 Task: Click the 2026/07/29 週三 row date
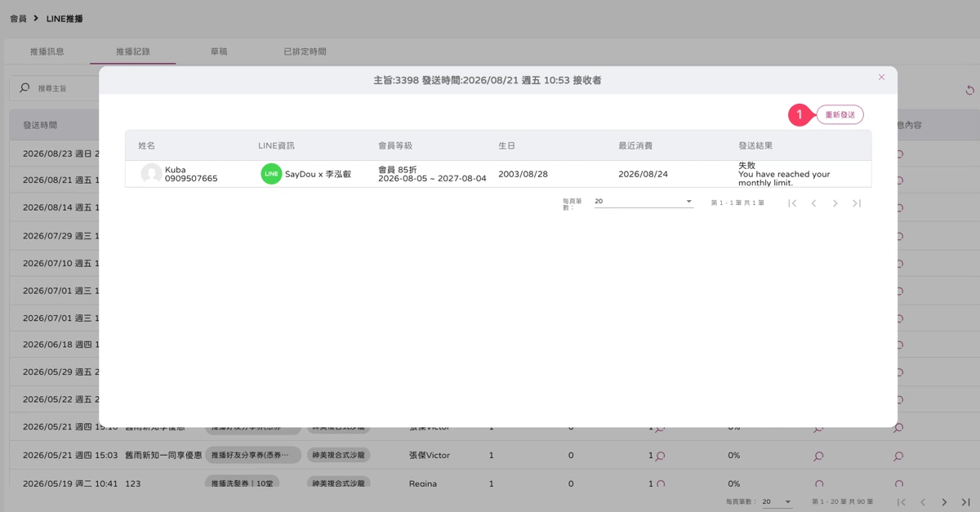coord(61,235)
